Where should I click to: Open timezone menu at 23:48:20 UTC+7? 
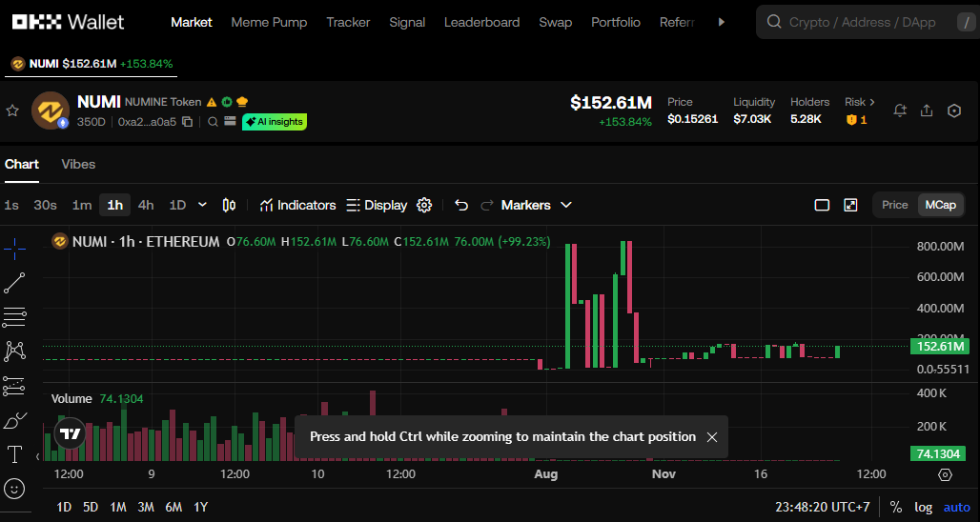point(823,507)
